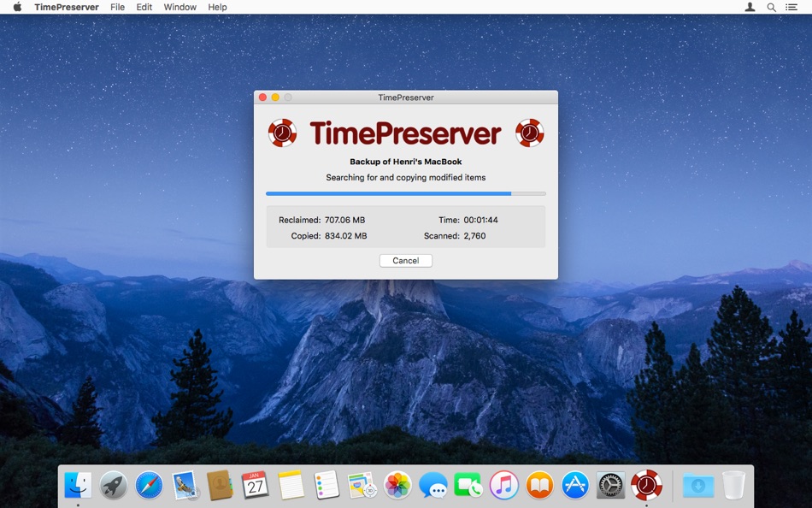Screen dimensions: 812x508
Task: Open the TimePreserver application menu
Action: [x=67, y=7]
